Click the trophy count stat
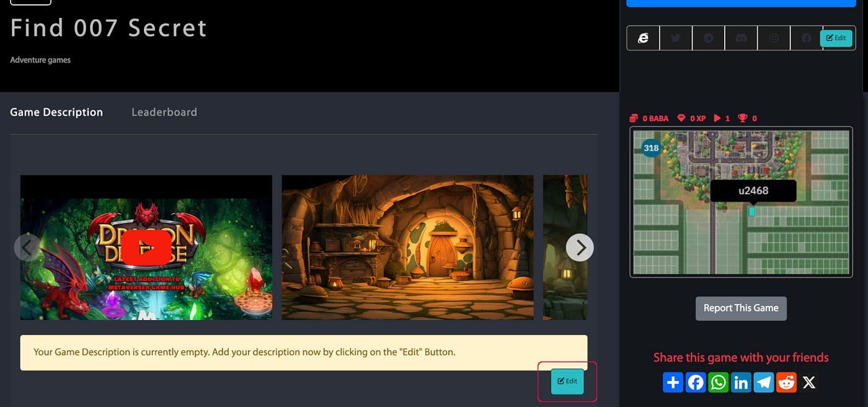 click(747, 118)
